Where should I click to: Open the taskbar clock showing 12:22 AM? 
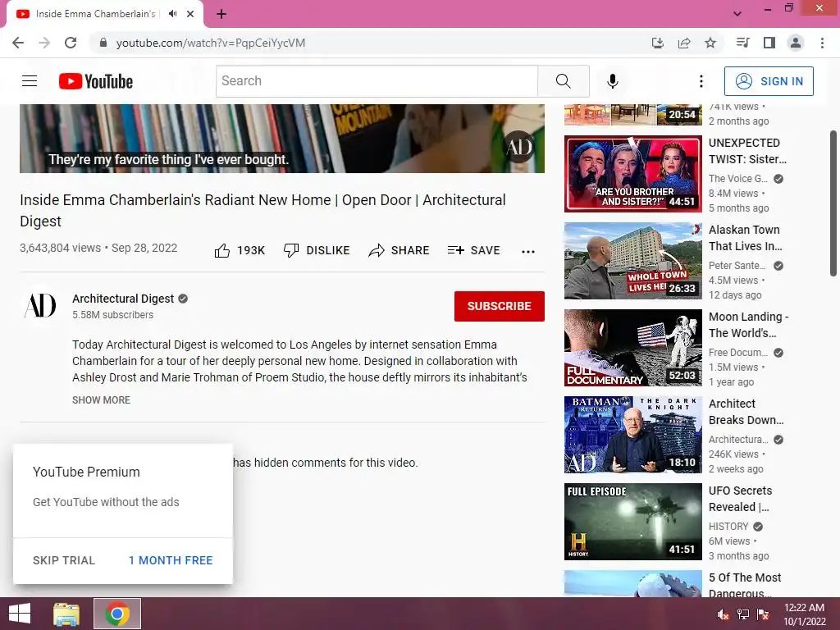(805, 614)
